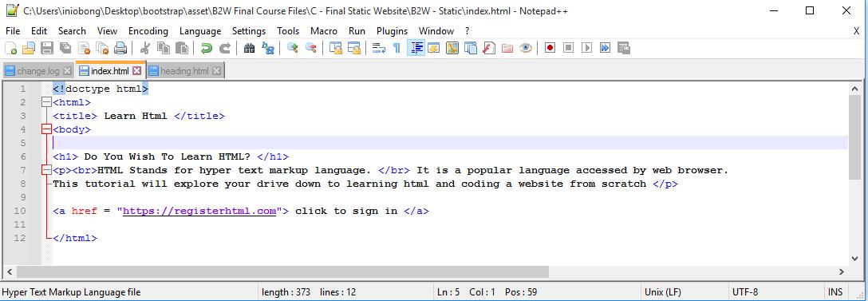Print the document via the printer icon
This screenshot has width=868, height=301.
[120, 48]
